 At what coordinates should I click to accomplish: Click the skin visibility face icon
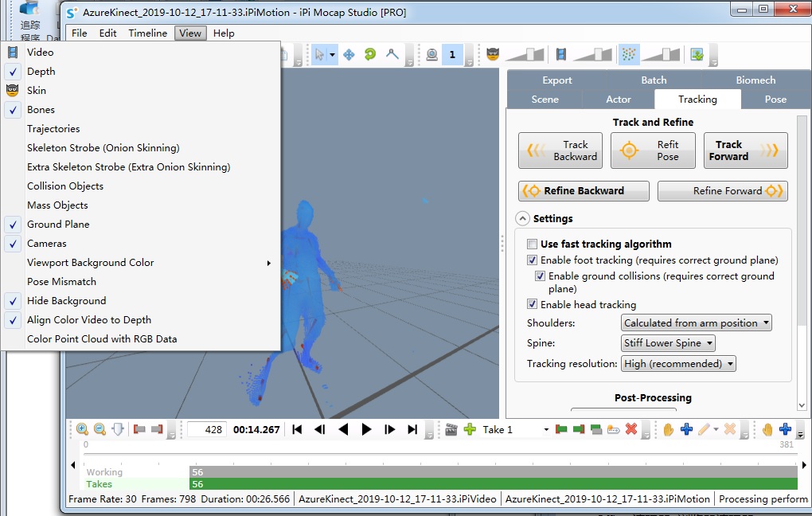(493, 54)
